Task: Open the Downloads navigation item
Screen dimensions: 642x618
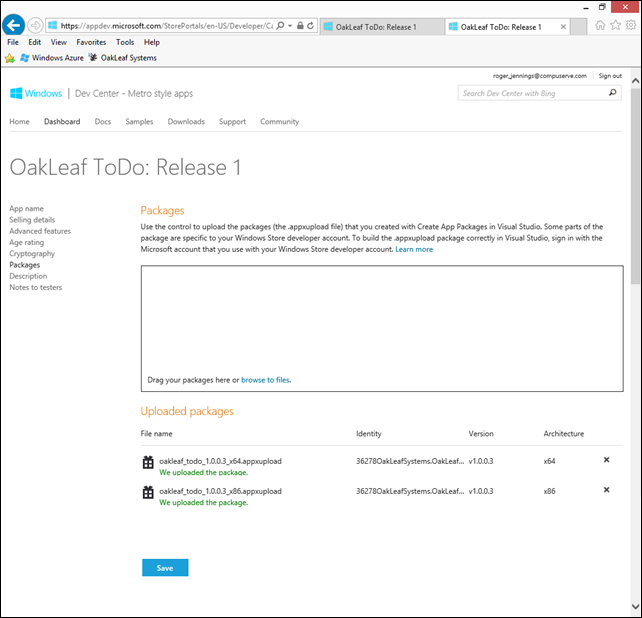Action: (x=186, y=122)
